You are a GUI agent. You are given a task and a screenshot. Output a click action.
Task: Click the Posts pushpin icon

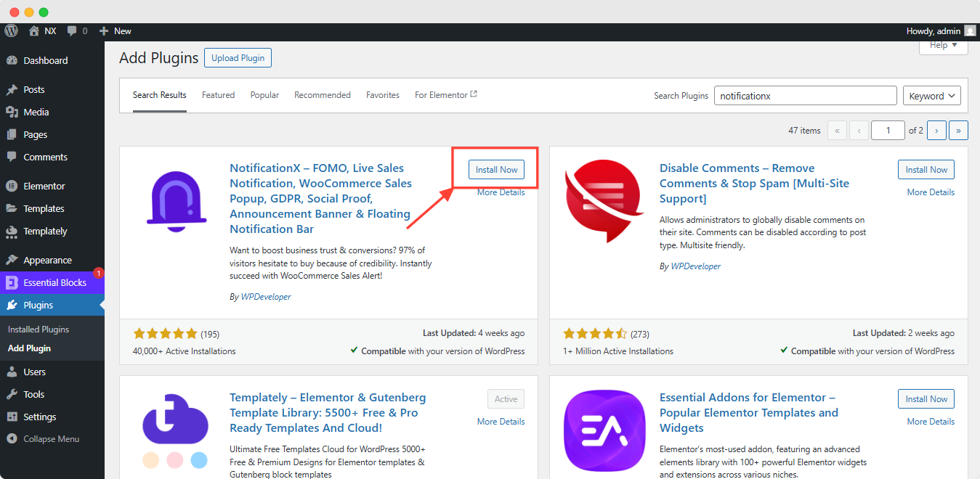12,90
